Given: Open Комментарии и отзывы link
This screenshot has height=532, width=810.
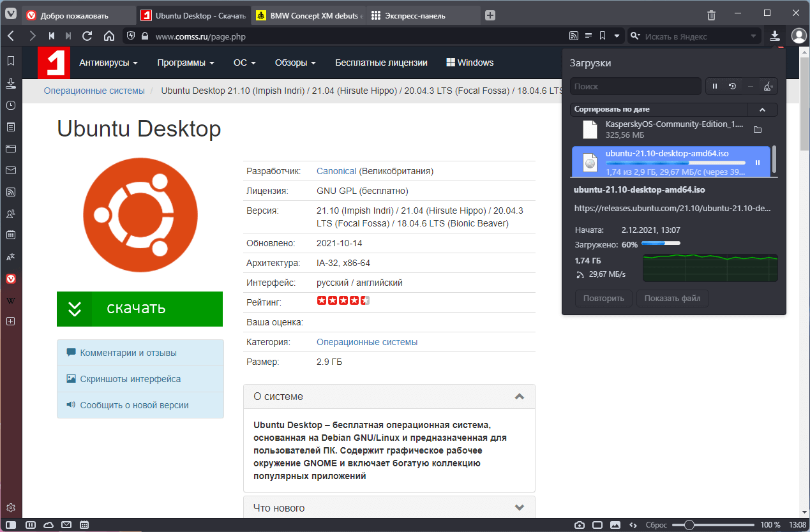Looking at the screenshot, I should (x=128, y=353).
